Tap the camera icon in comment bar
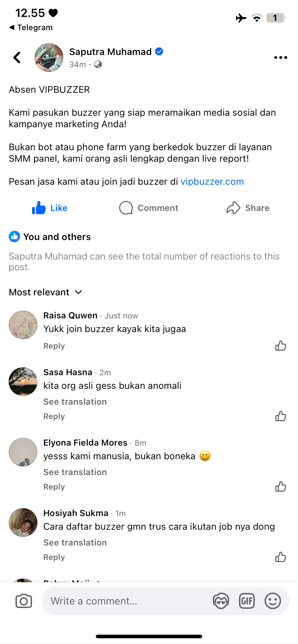 (x=24, y=601)
